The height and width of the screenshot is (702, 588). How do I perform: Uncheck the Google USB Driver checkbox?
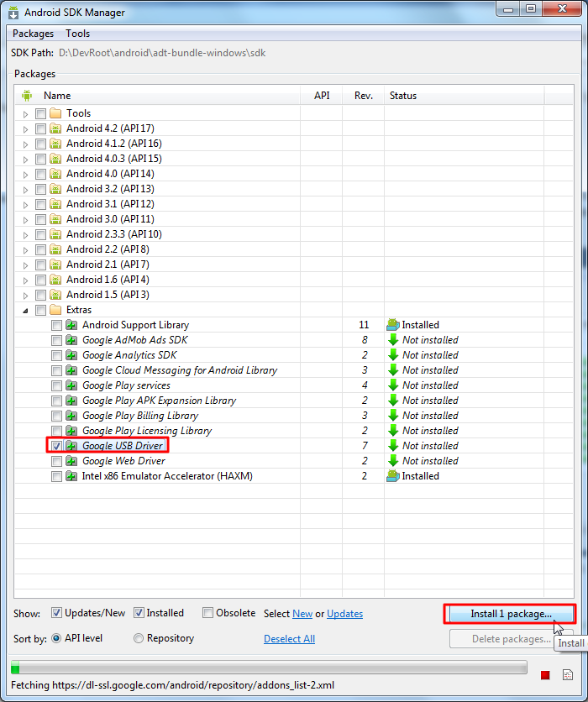pos(56,446)
